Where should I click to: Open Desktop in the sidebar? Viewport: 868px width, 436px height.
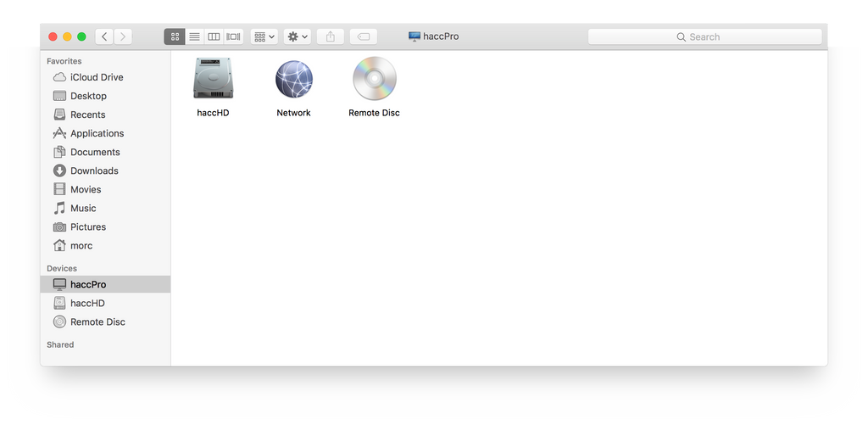(x=105, y=96)
